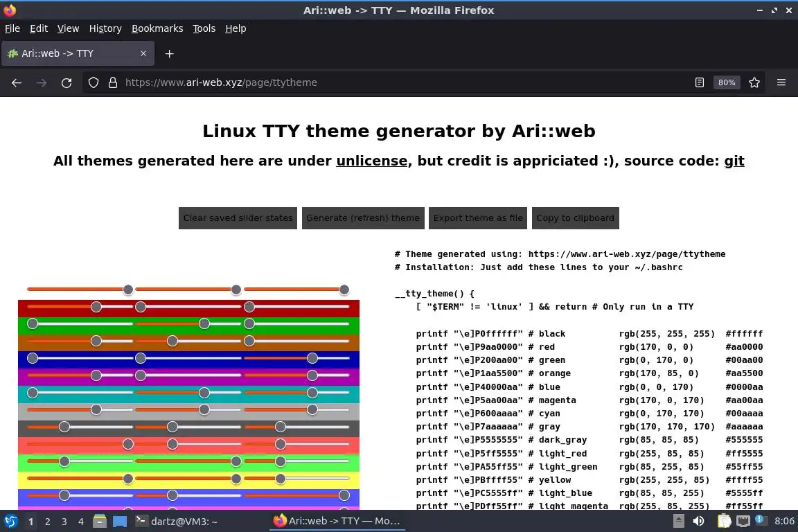798x532 pixels.
Task: Click the green channel slider on light green row
Action: (188, 462)
